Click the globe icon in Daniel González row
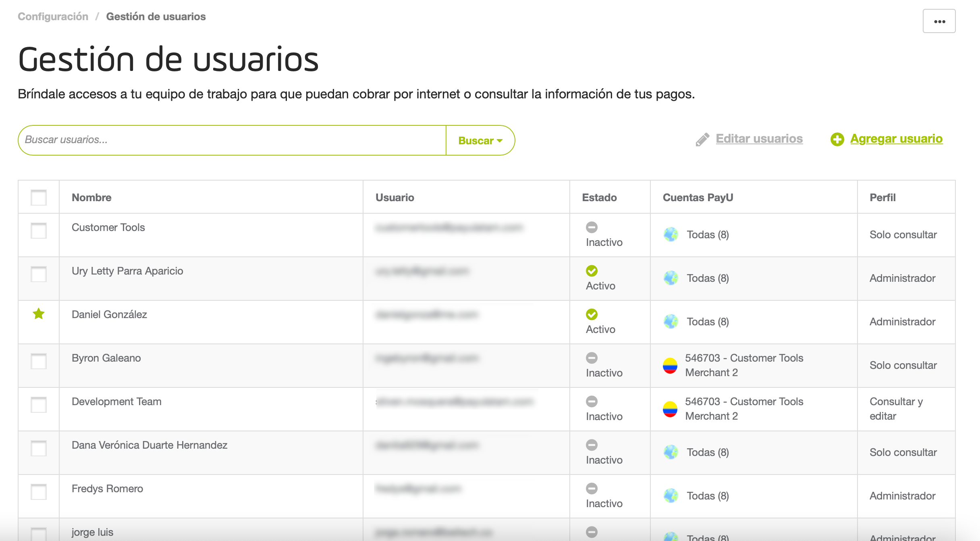This screenshot has width=980, height=541. click(671, 322)
